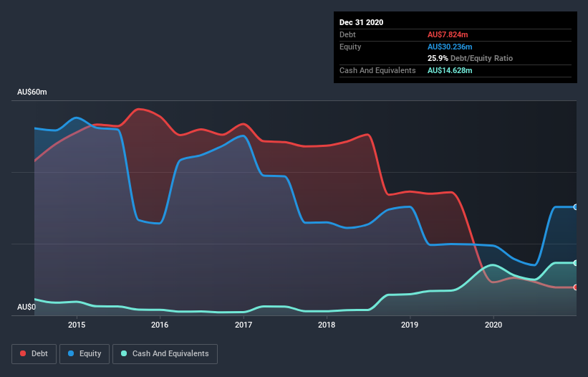
Task: Click the Equity label in tooltip
Action: click(x=350, y=47)
